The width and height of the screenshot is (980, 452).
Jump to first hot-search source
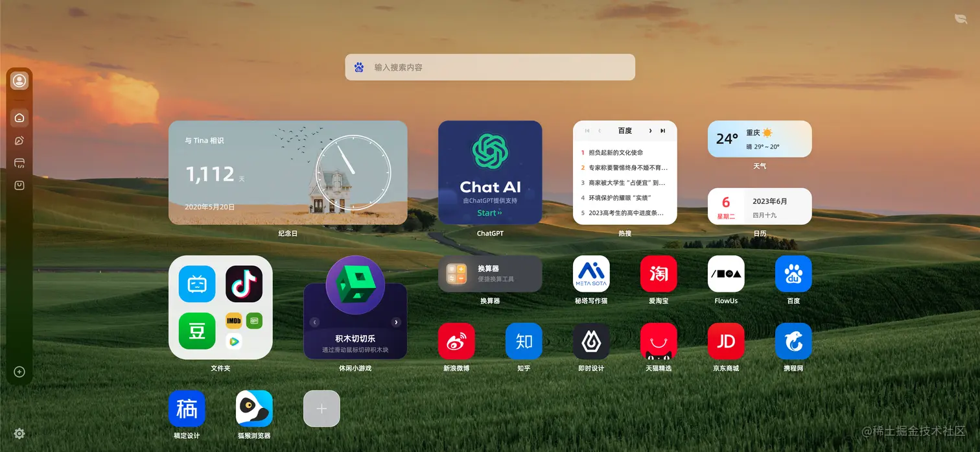(x=587, y=131)
